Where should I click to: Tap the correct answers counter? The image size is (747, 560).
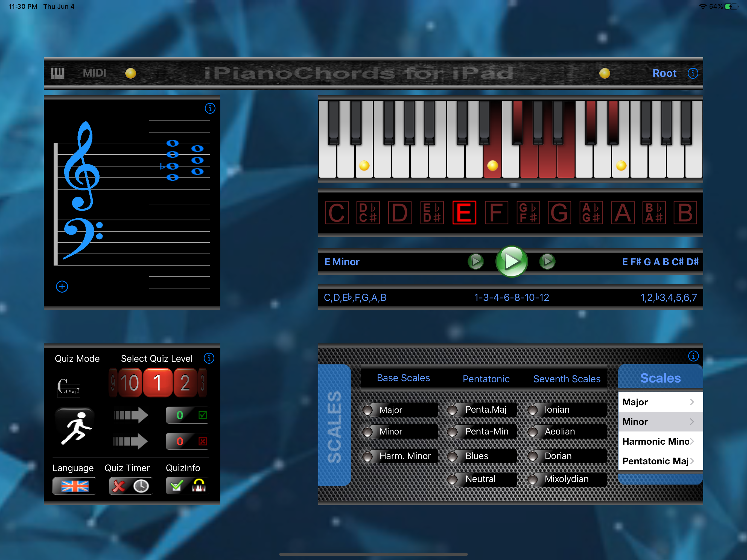coord(187,415)
